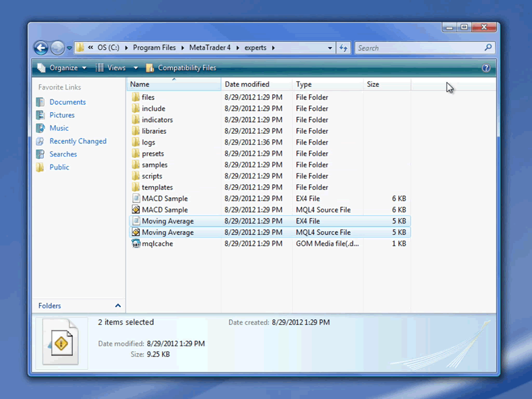The width and height of the screenshot is (532, 399).
Task: Click the address bar folder icon
Action: 80,48
